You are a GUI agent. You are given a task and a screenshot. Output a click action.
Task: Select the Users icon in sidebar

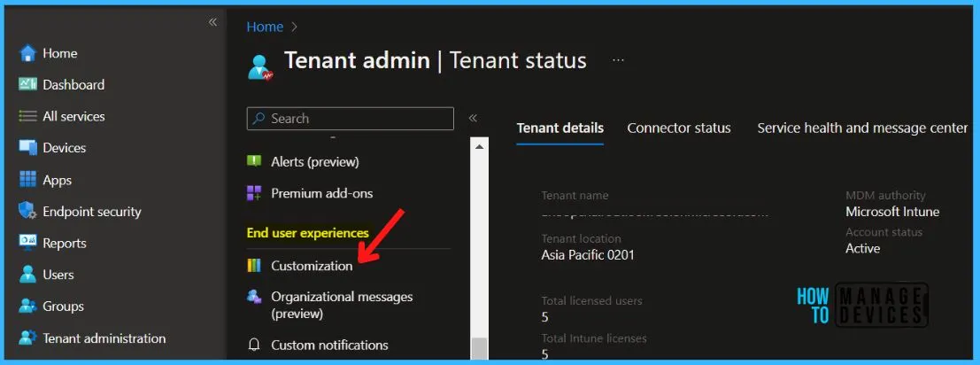(27, 275)
